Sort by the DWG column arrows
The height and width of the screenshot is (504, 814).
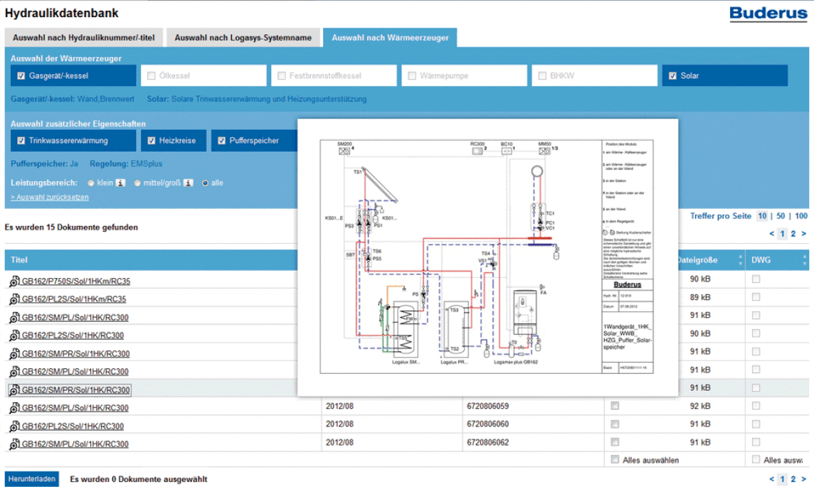[805, 260]
